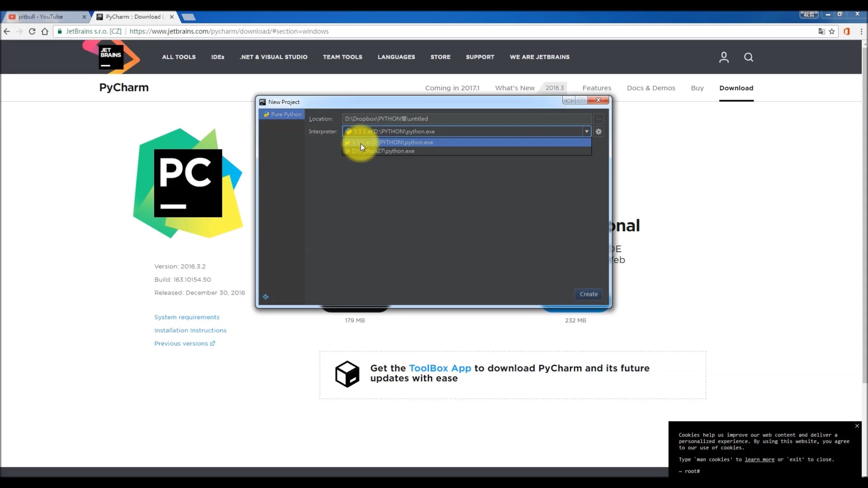Expand the Interpreter dropdown arrow
868x488 pixels.
(x=586, y=131)
